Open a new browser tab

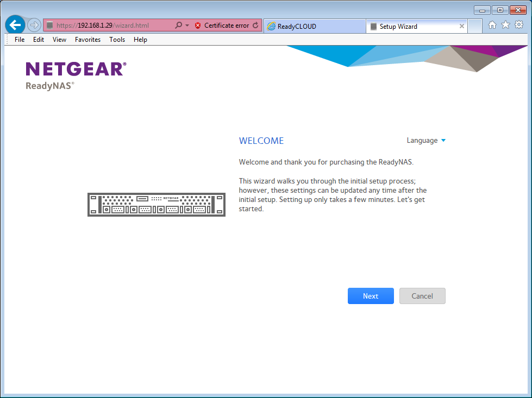click(475, 26)
